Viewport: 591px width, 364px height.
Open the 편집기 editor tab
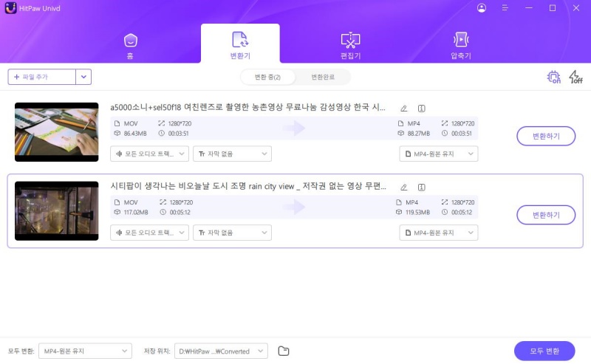coord(350,46)
